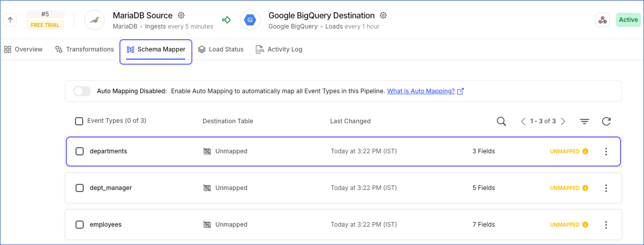Click the refresh icon

coord(606,121)
